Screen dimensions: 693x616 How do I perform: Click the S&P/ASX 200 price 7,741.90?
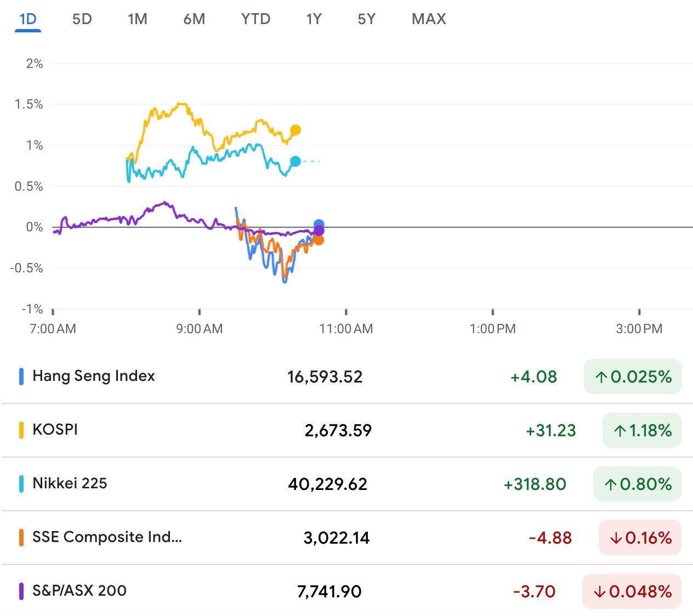tap(330, 592)
